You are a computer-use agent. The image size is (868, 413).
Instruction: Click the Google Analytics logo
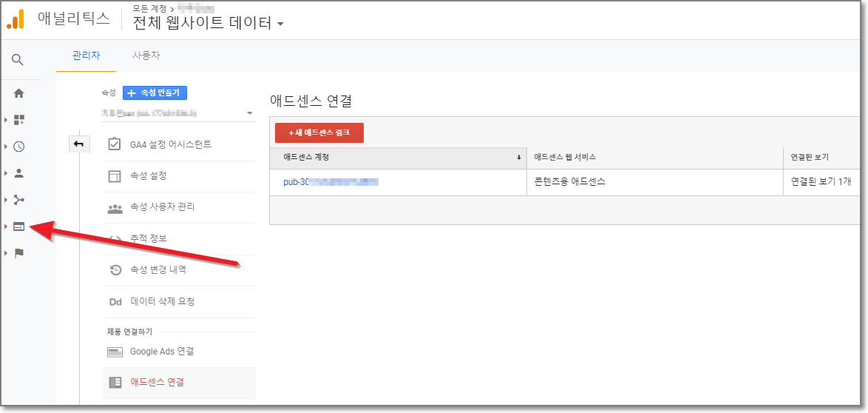click(x=16, y=19)
